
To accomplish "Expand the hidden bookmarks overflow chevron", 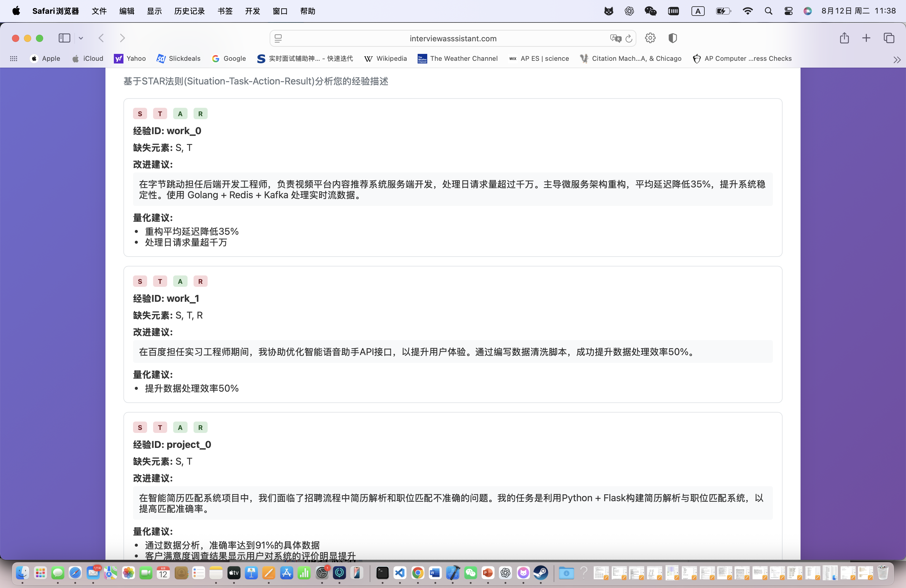I will 897,60.
